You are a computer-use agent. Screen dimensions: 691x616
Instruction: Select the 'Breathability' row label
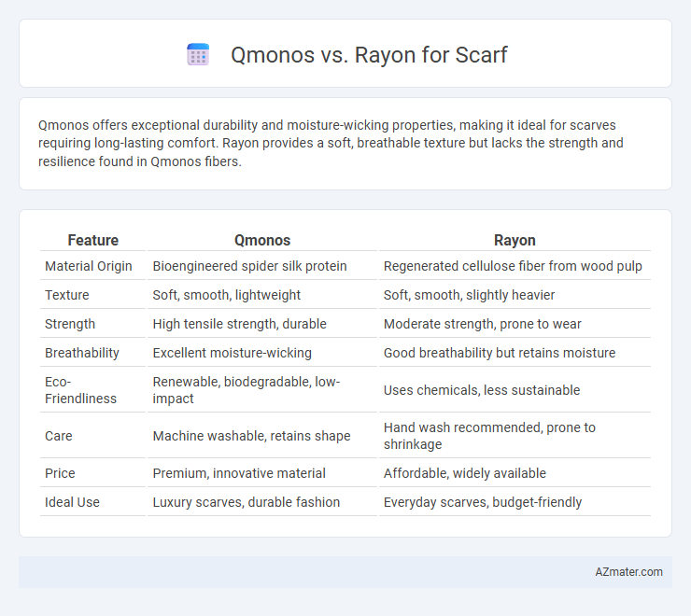(82, 353)
